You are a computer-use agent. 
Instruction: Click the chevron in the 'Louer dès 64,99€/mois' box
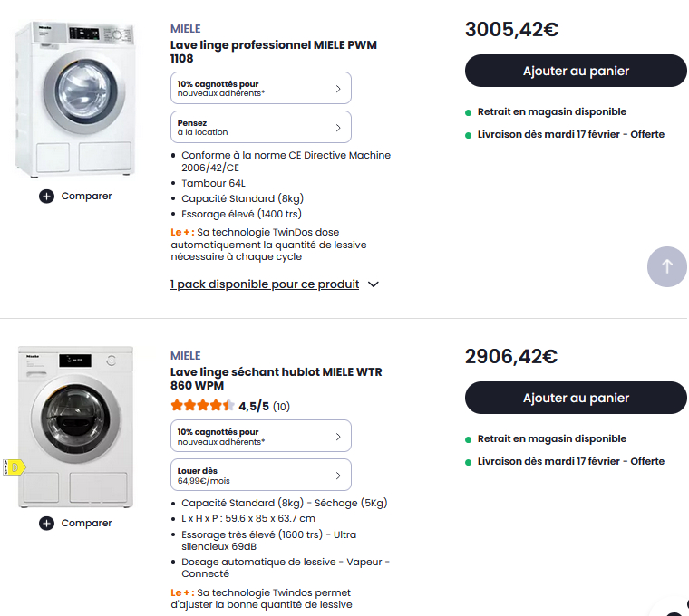tap(338, 476)
